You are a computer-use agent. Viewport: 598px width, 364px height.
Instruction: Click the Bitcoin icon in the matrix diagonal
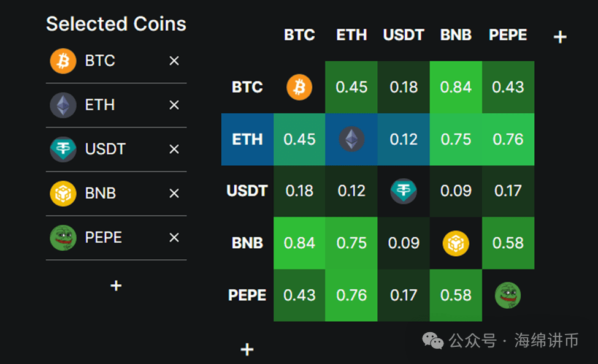tap(299, 87)
